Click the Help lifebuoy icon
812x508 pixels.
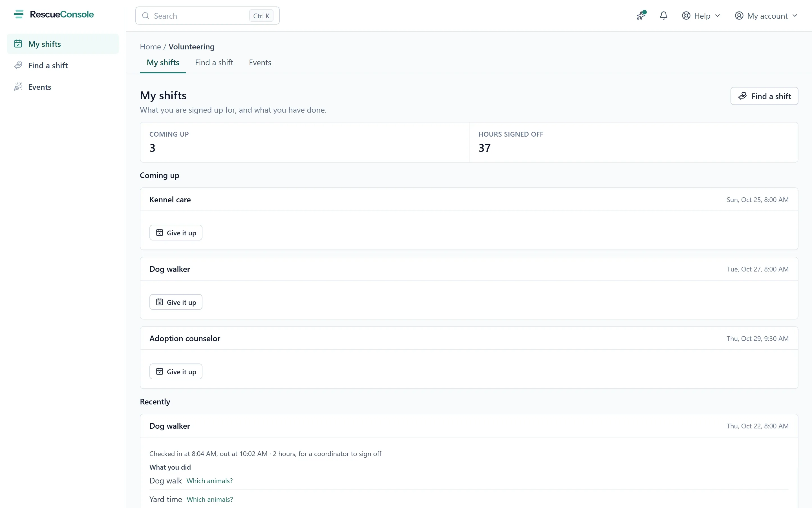coord(686,16)
